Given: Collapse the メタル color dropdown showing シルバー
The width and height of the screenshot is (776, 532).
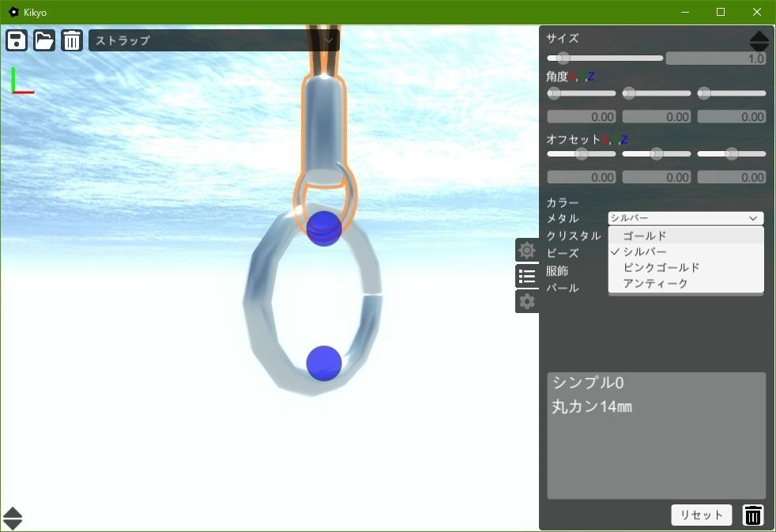Looking at the screenshot, I should click(686, 218).
